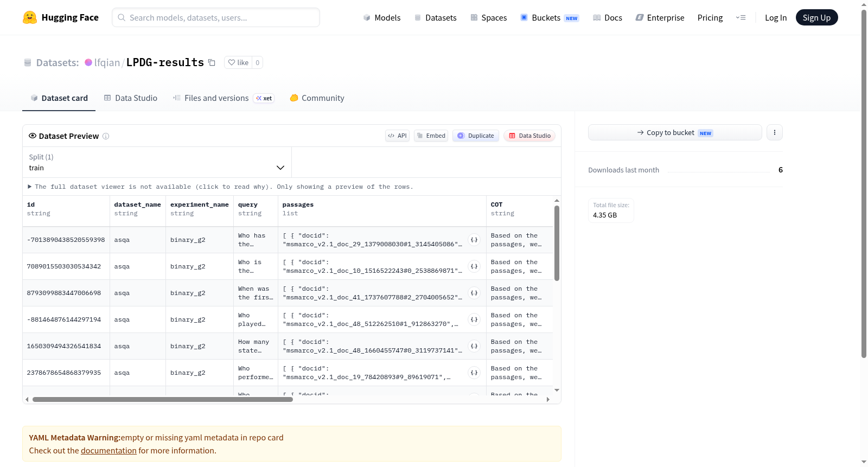868x467 pixels.
Task: Expand JSON for the msmarco_v2.1_doc_48_512262510 passages cell
Action: click(474, 319)
